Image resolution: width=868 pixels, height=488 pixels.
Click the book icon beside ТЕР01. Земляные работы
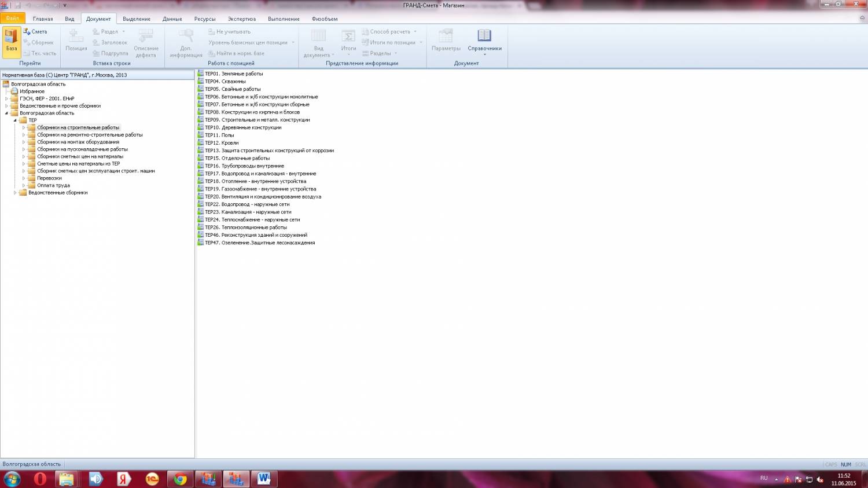point(201,74)
